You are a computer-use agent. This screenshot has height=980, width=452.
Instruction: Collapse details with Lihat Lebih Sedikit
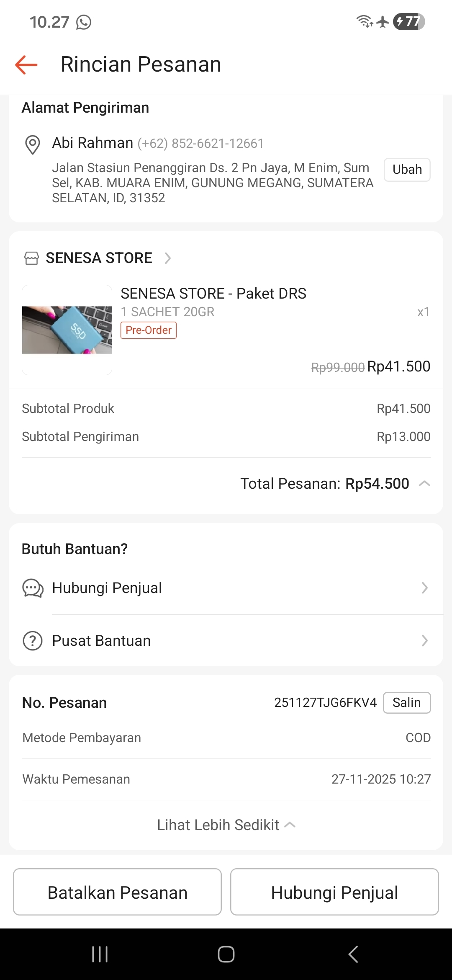click(x=226, y=825)
